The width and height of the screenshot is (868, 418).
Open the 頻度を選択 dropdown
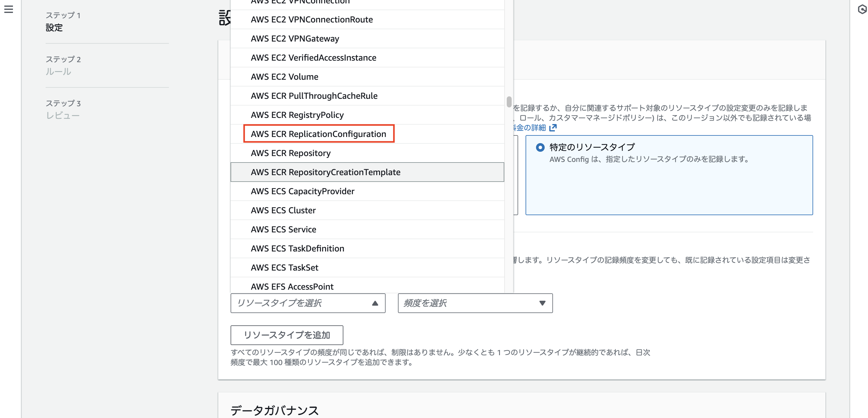pyautogui.click(x=474, y=303)
